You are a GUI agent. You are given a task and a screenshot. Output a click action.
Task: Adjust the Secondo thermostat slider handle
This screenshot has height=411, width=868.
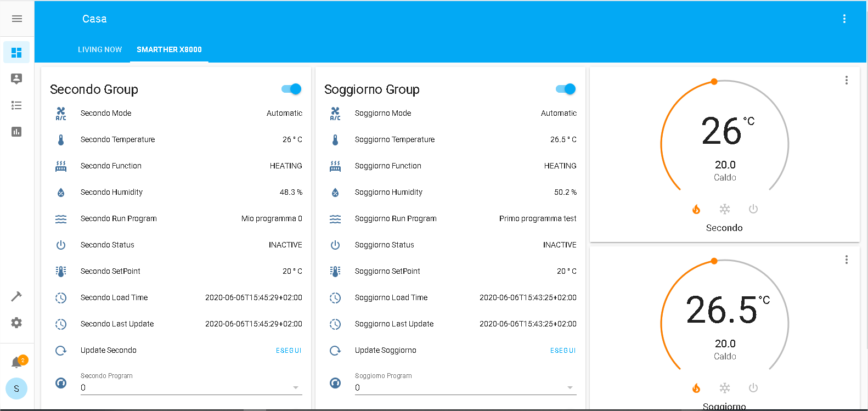pyautogui.click(x=714, y=82)
